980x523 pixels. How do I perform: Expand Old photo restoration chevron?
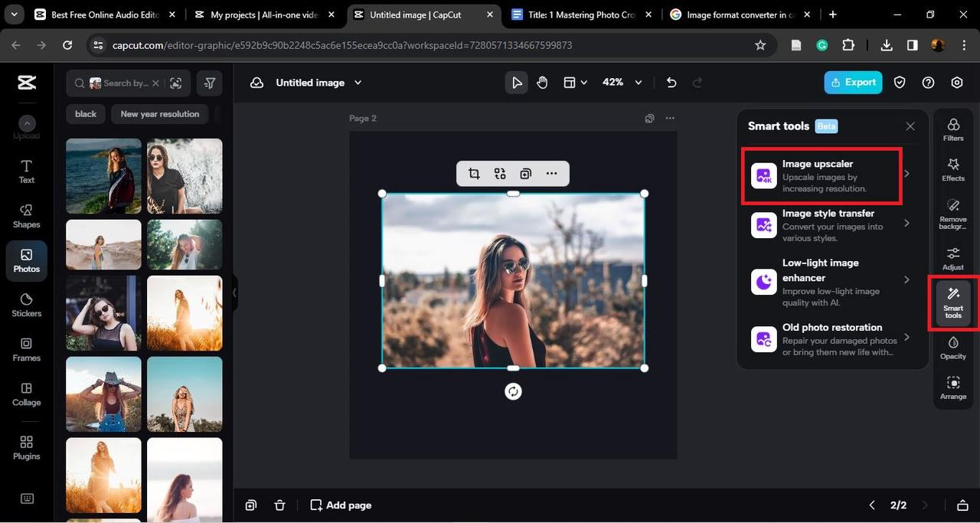[907, 337]
